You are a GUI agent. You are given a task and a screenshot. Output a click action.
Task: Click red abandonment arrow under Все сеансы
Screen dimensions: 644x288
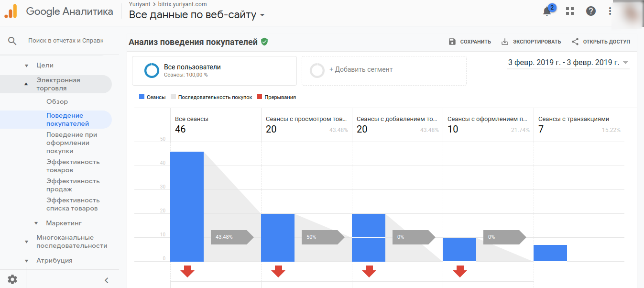pyautogui.click(x=187, y=271)
